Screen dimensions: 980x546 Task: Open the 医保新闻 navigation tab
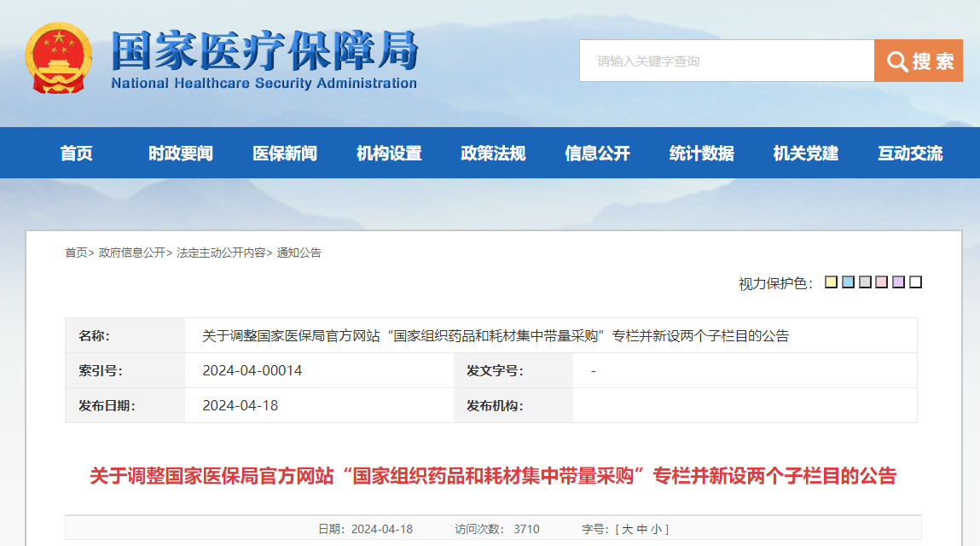(285, 154)
